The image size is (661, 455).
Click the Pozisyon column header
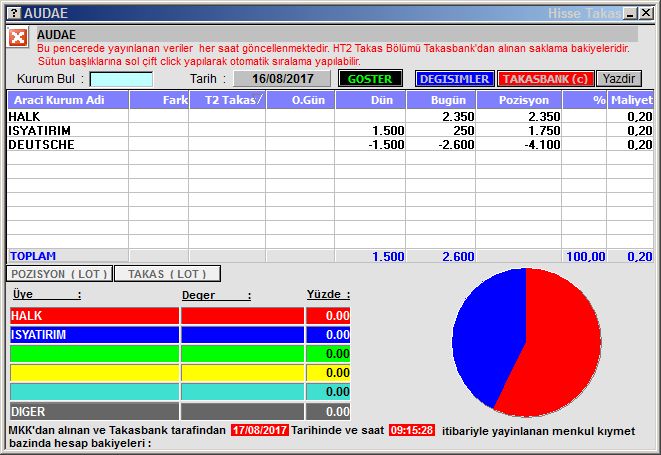tap(519, 100)
